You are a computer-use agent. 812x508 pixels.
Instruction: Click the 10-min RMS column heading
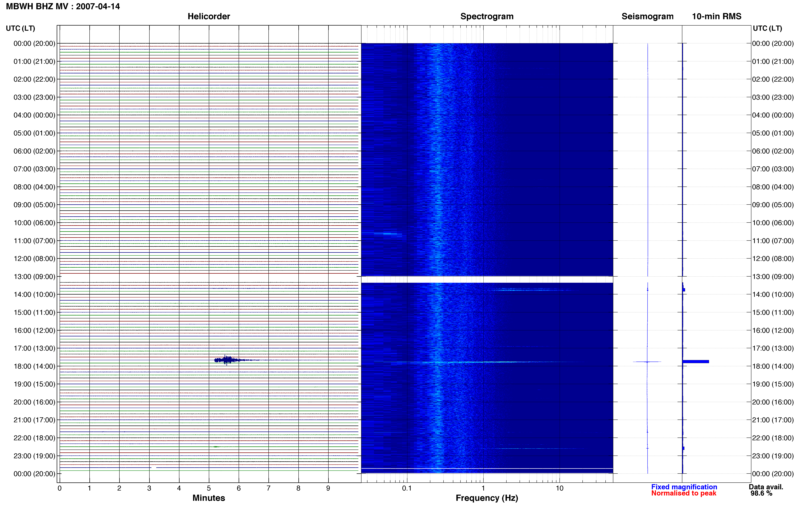[716, 16]
